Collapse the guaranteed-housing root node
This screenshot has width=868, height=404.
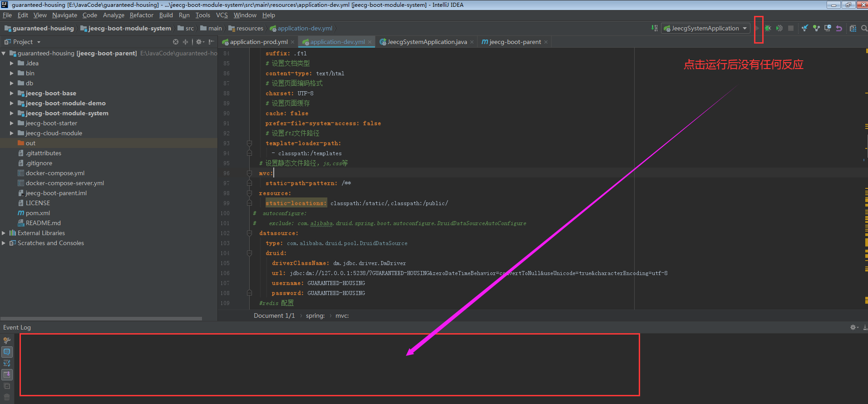pyautogui.click(x=4, y=53)
